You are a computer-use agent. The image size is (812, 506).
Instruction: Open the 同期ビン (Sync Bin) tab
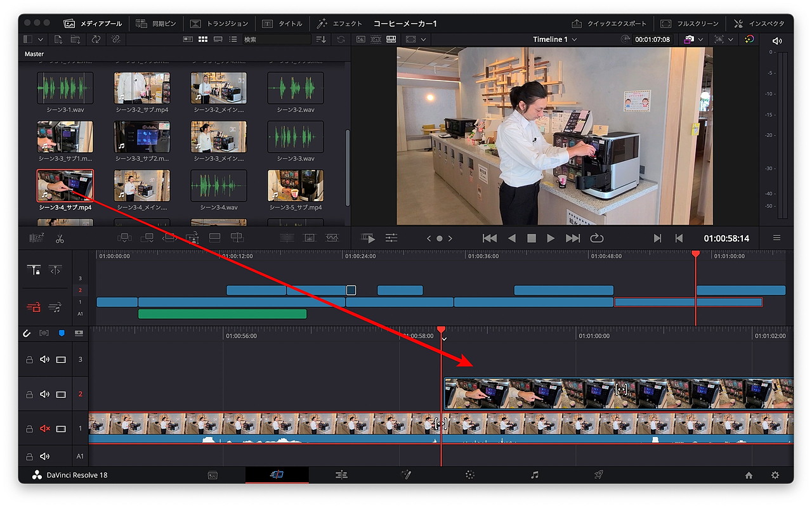click(157, 23)
